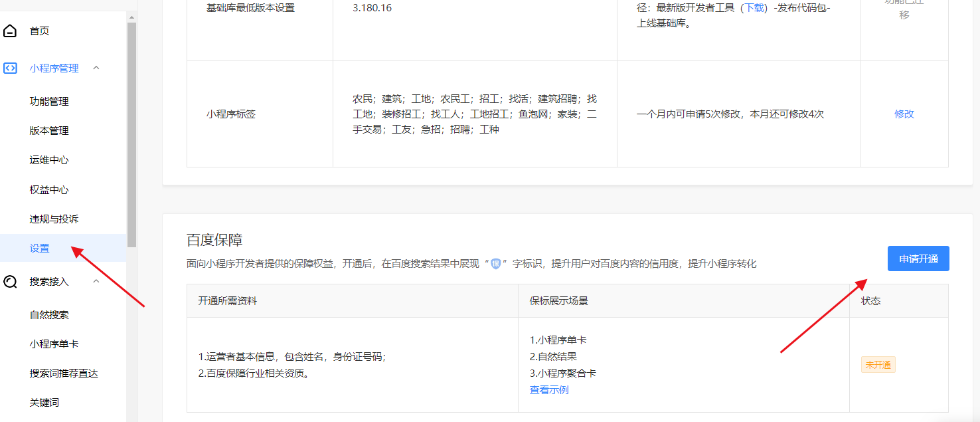Click the 查看示例 link

[549, 389]
